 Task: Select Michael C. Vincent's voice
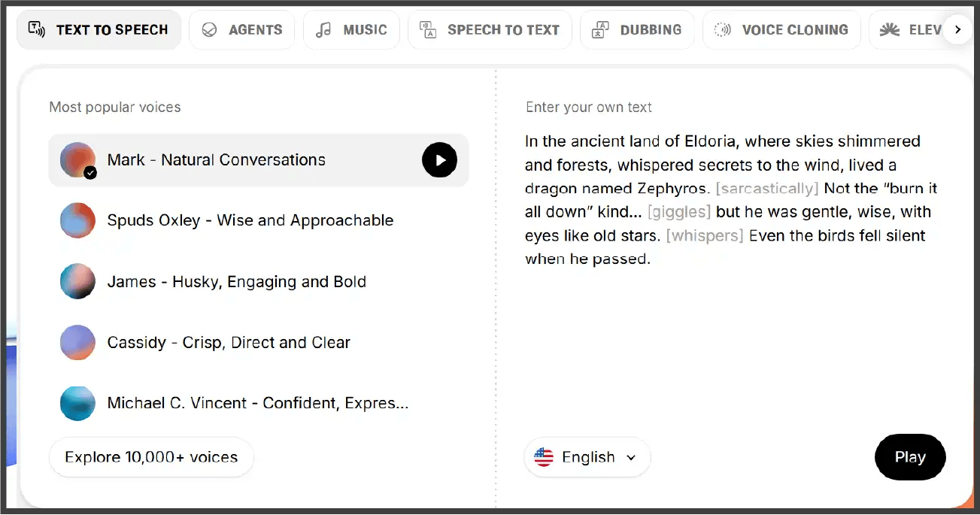pyautogui.click(x=259, y=403)
